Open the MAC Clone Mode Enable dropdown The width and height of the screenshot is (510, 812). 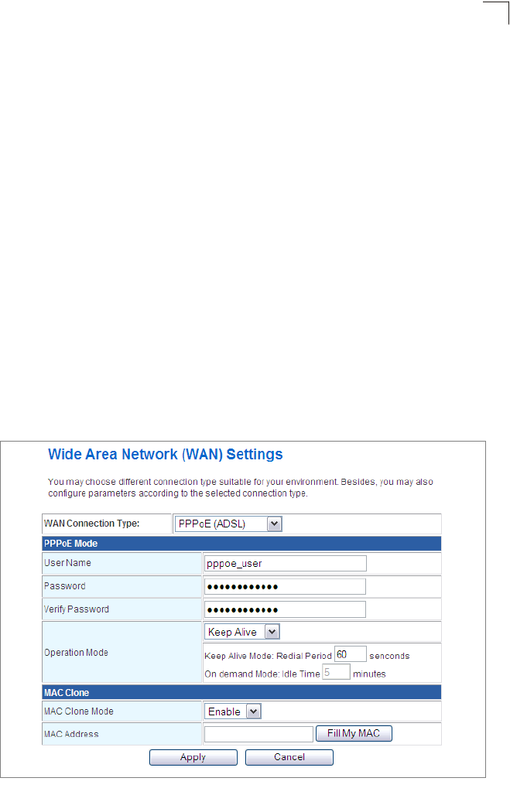tap(233, 711)
